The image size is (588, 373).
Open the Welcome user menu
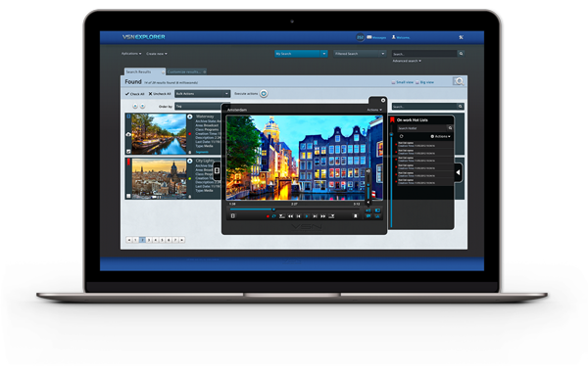401,37
